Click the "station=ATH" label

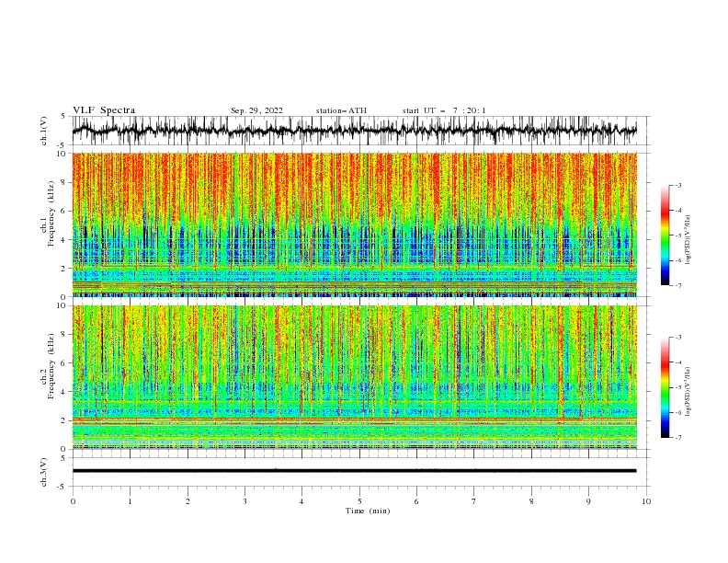(x=341, y=110)
